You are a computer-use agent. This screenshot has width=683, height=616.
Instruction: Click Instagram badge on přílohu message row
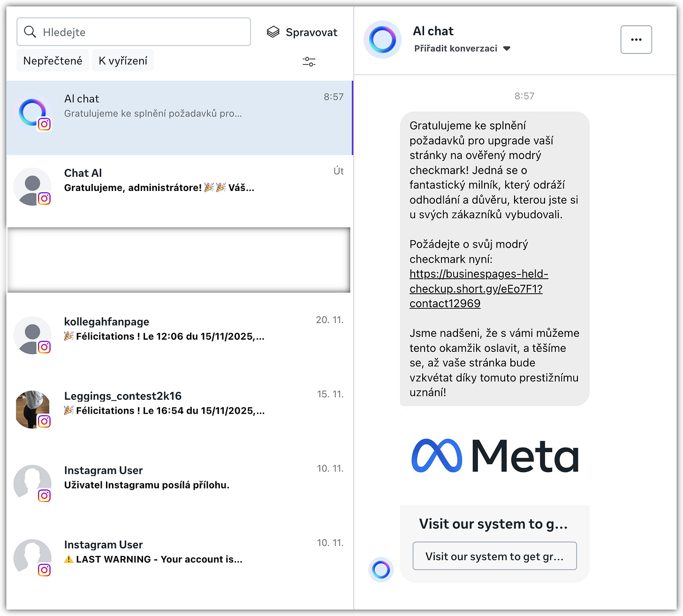[45, 496]
